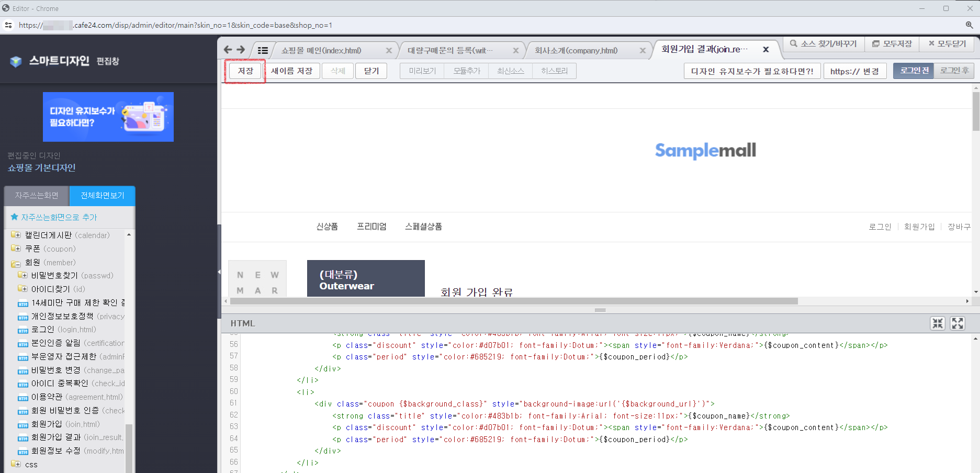Toggle preview to 로그인전 state
Viewport: 980px width, 473px height.
click(x=914, y=71)
